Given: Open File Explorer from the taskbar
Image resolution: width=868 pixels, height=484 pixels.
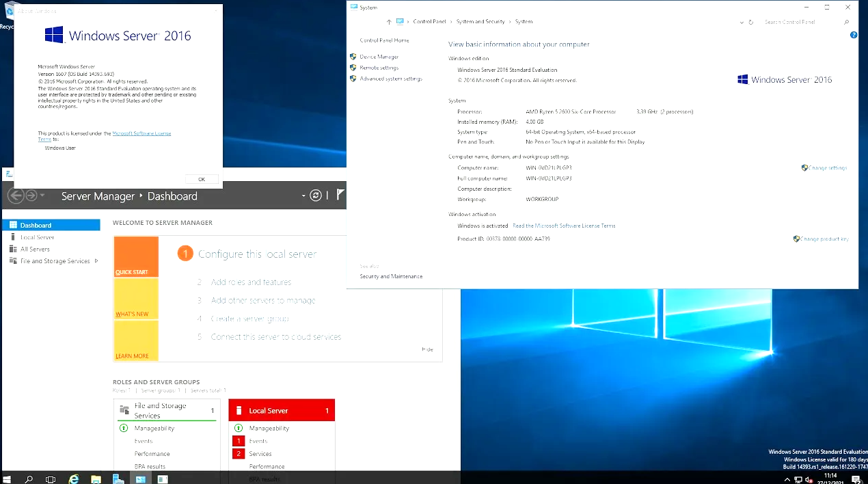Looking at the screenshot, I should [96, 479].
